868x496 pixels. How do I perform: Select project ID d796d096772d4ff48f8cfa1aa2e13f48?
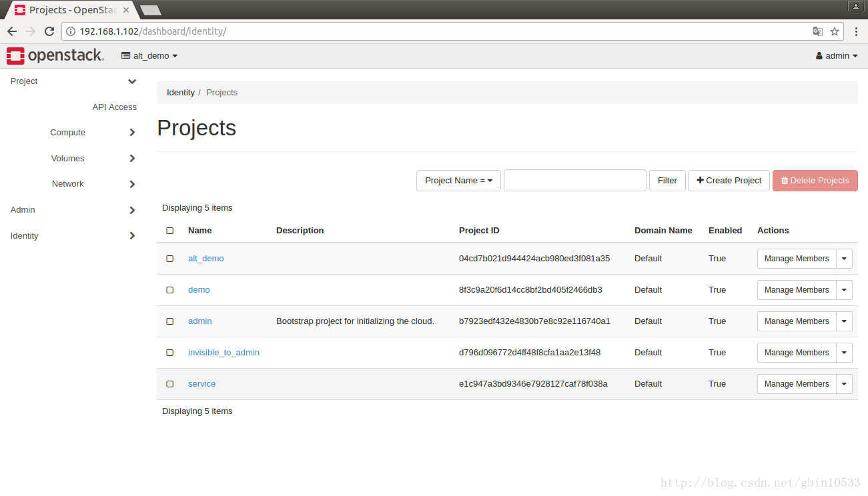530,353
